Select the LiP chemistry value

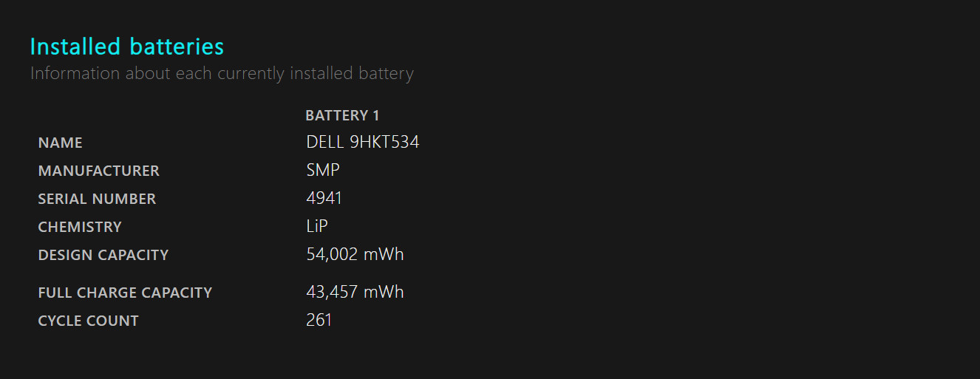[317, 226]
